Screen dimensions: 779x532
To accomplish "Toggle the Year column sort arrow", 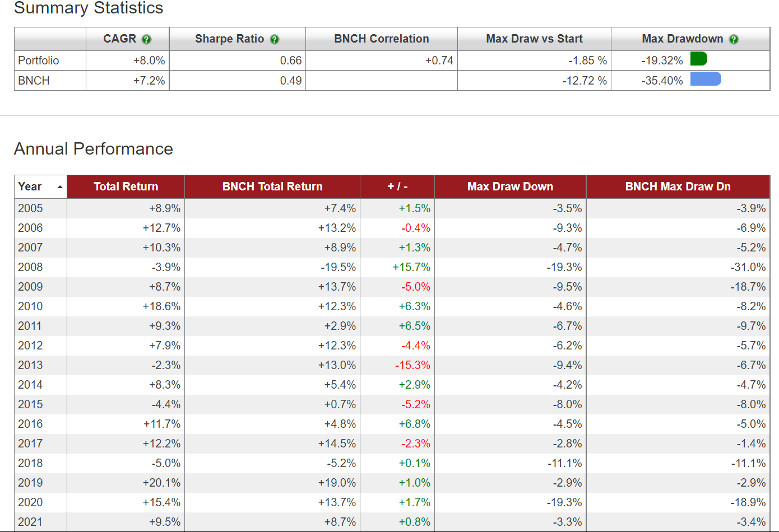I will click(60, 186).
